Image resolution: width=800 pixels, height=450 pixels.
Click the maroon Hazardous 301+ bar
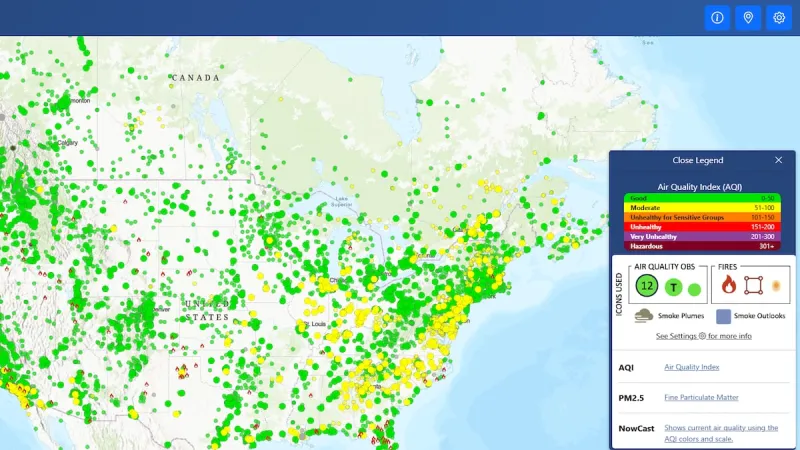point(702,246)
